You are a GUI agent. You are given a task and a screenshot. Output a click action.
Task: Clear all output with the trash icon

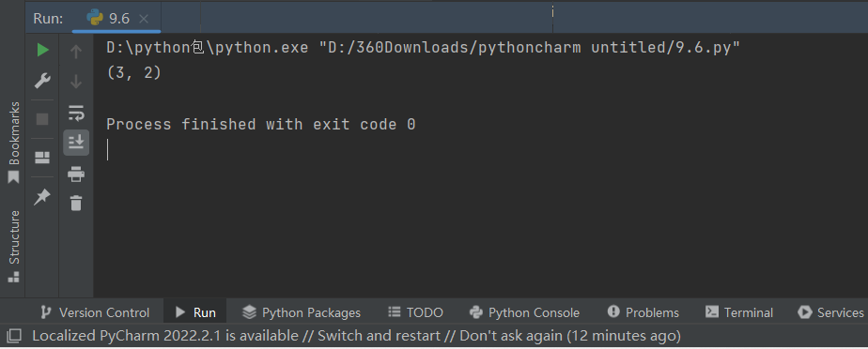76,203
